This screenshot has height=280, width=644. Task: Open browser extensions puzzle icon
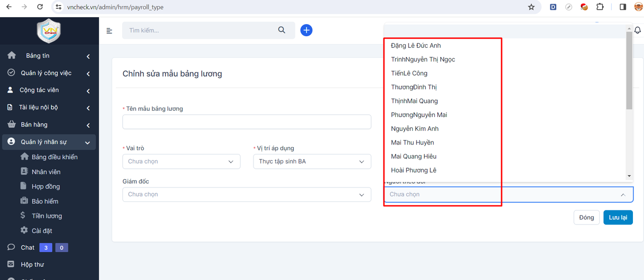pyautogui.click(x=600, y=7)
